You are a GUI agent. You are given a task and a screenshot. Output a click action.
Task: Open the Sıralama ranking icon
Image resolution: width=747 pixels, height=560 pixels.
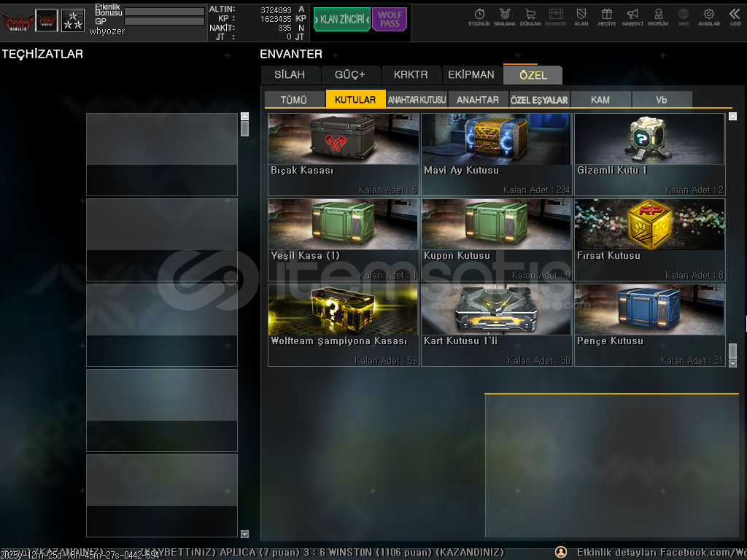tap(505, 17)
